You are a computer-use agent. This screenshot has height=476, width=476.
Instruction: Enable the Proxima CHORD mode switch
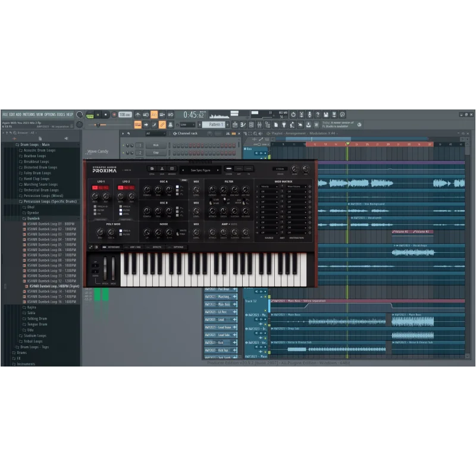coord(229,169)
